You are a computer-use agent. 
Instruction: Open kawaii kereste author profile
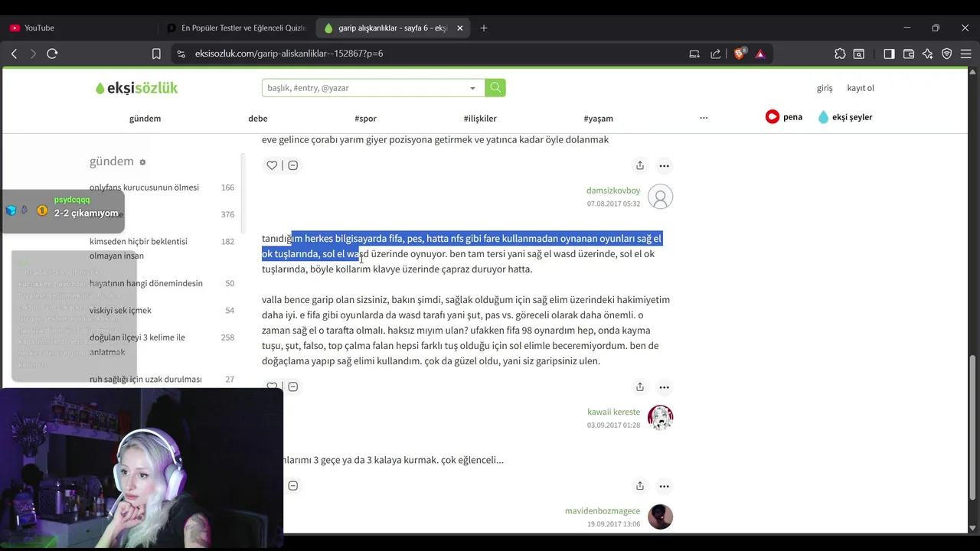tap(613, 412)
